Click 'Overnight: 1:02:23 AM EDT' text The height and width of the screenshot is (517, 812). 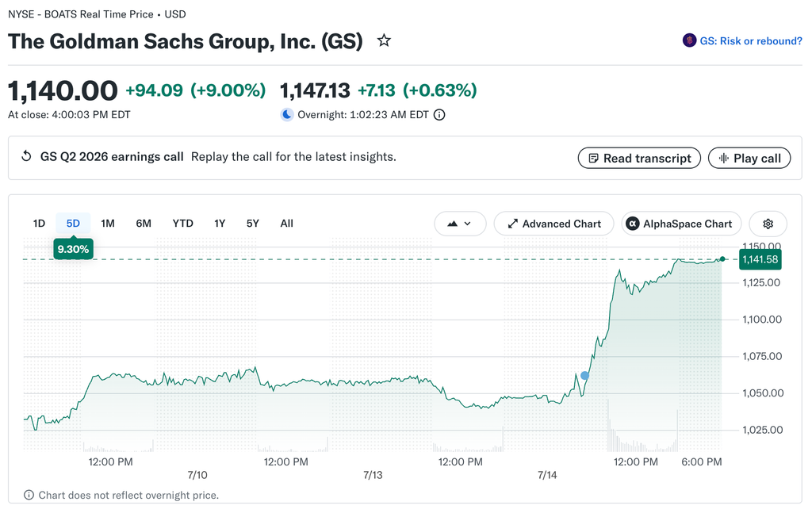pyautogui.click(x=363, y=114)
